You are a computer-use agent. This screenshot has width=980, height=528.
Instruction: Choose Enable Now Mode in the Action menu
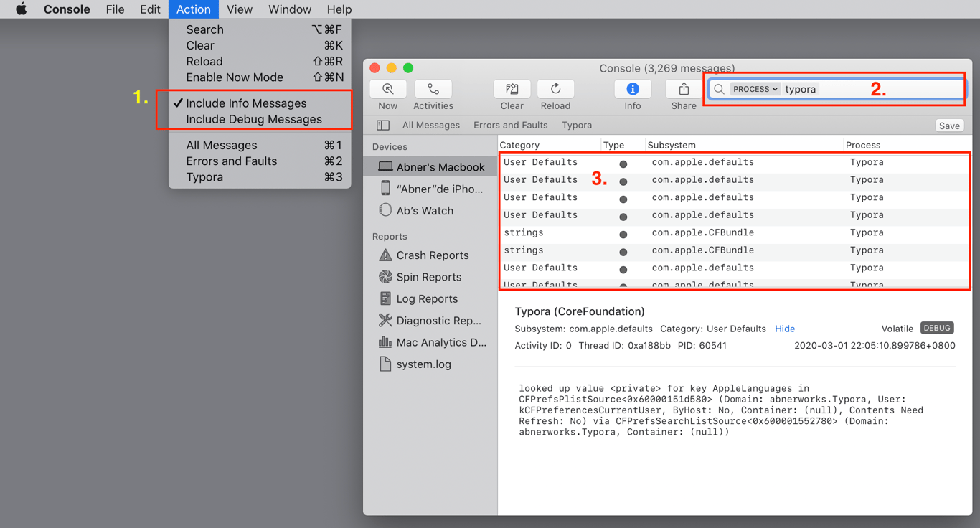click(x=260, y=77)
